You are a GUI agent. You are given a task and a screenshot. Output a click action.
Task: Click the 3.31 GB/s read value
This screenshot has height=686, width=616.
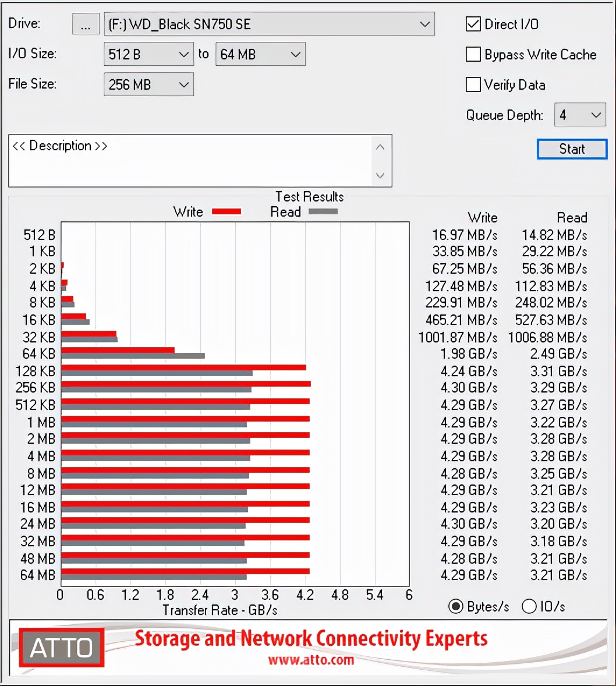(559, 372)
